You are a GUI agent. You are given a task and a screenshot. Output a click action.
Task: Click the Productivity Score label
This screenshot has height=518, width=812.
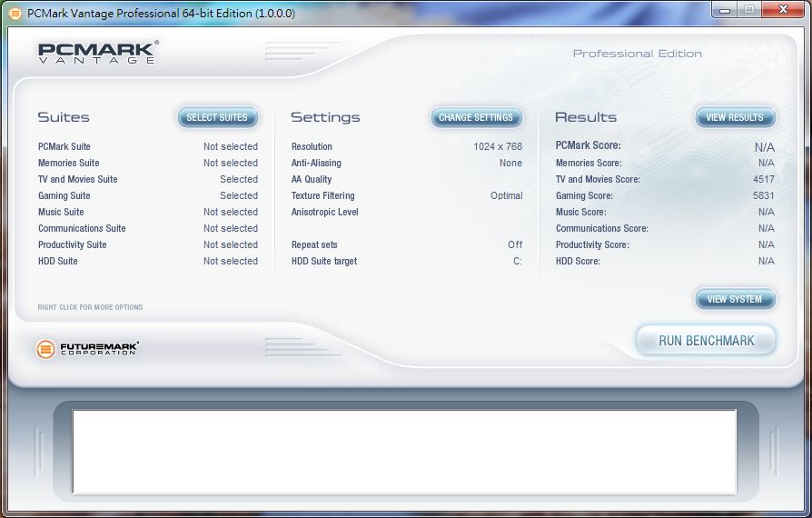click(592, 244)
